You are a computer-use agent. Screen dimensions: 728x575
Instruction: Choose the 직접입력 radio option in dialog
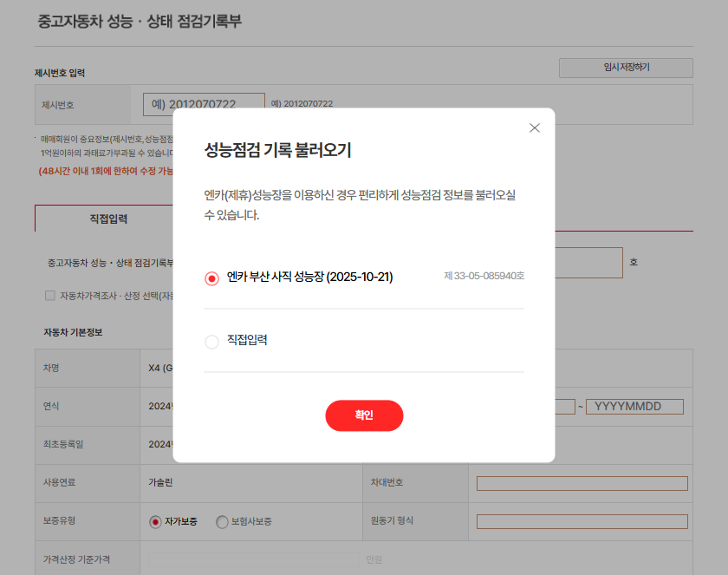coord(211,342)
